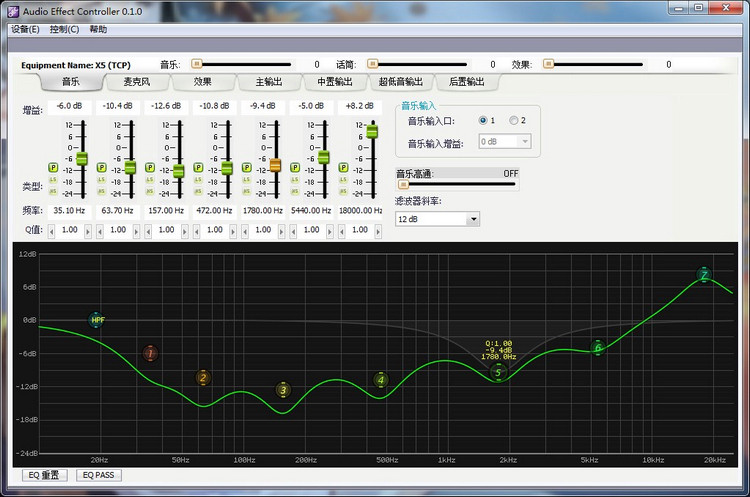Switch to the 超低音输出 tab
750x497 pixels.
[401, 82]
